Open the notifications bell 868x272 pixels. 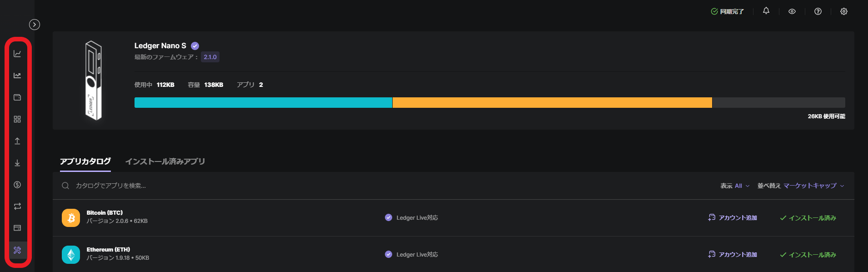[766, 11]
